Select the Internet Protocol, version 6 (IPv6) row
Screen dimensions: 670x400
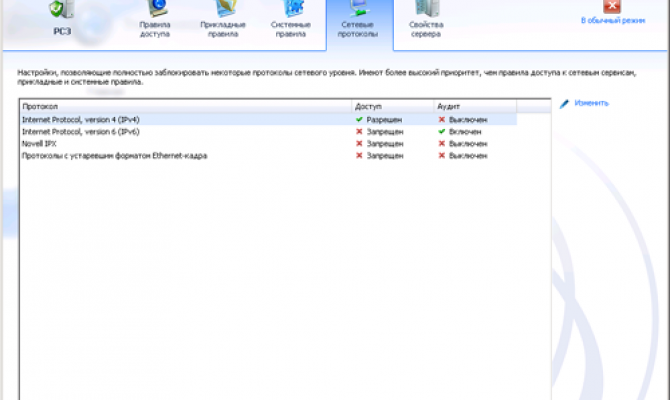[x=268, y=132]
